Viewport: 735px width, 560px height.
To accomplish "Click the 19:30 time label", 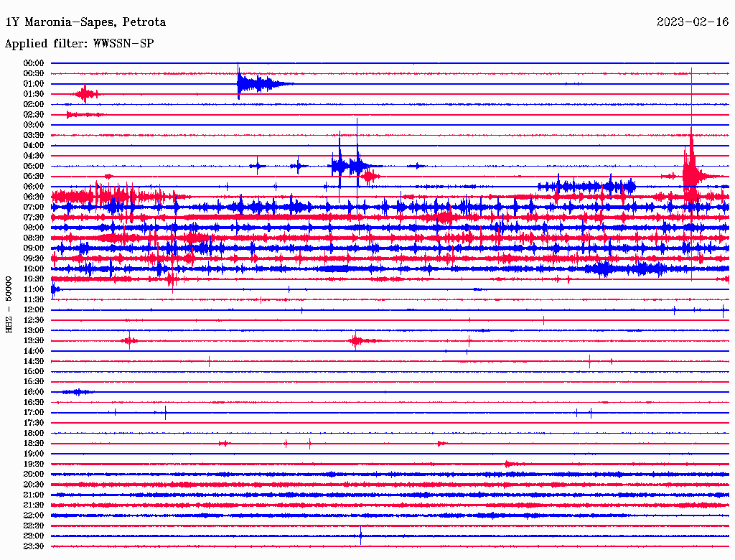I will (x=34, y=465).
